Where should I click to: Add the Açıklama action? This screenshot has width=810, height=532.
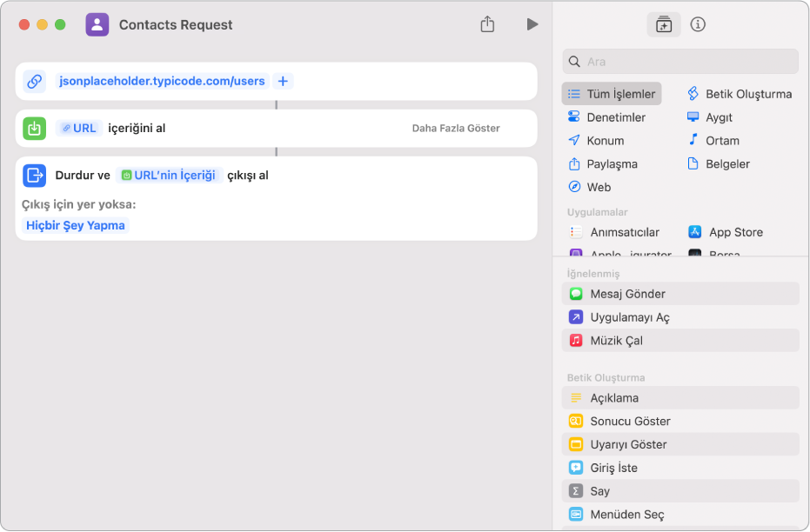(x=679, y=398)
